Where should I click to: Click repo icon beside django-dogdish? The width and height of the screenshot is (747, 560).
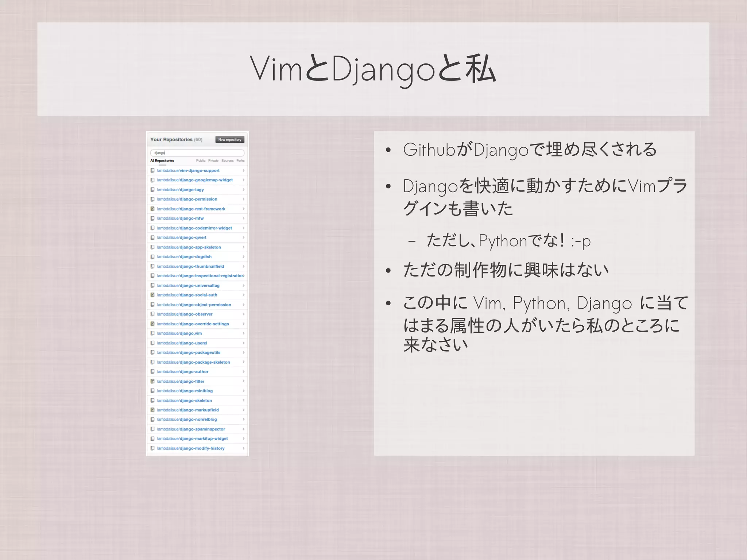[152, 256]
